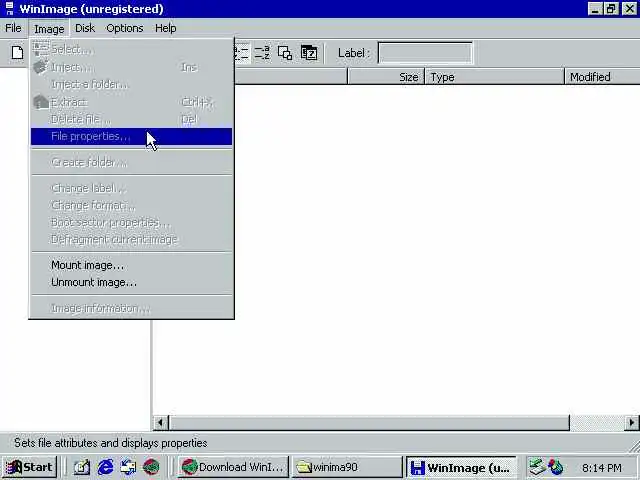Click the horizontal scrollbar thumb
The height and width of the screenshot is (480, 640).
pyautogui.click(x=369, y=423)
